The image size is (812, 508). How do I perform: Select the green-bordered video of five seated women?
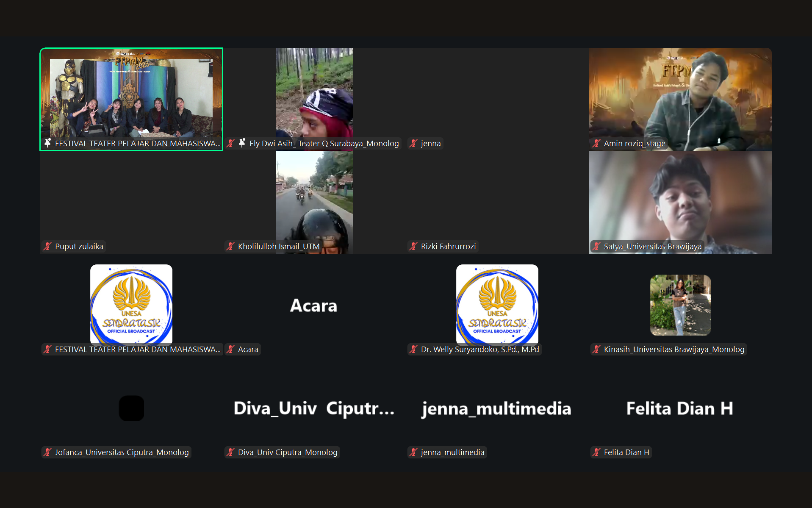[131, 97]
